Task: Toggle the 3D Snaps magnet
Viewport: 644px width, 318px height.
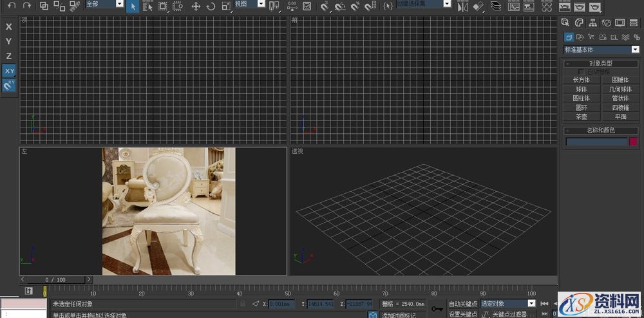Action: [x=325, y=6]
